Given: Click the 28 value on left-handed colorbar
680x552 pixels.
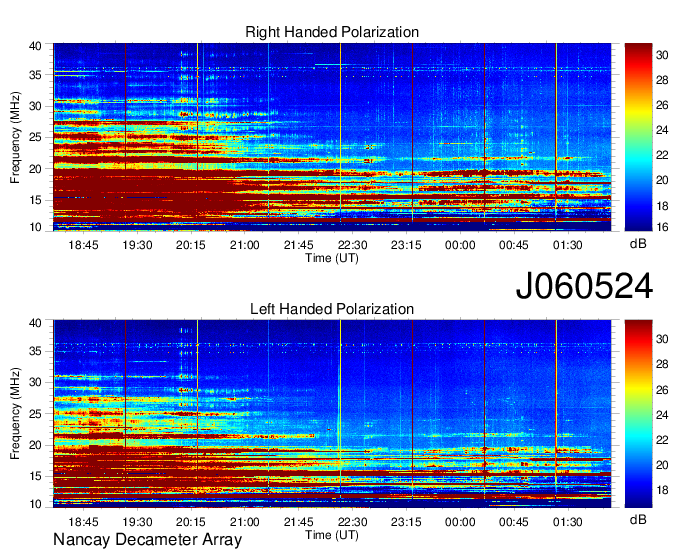Looking at the screenshot, I should 662,364.
